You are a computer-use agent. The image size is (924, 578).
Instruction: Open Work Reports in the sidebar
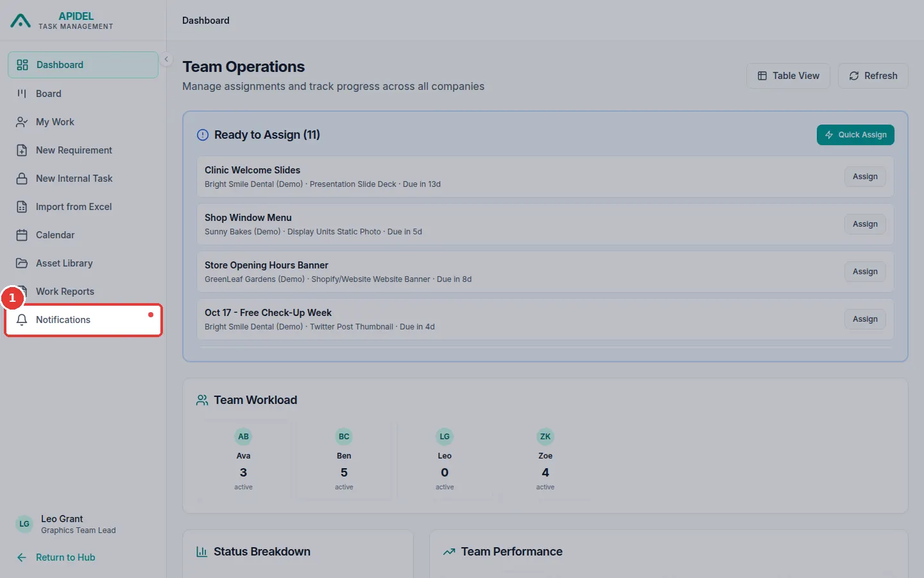83,292
